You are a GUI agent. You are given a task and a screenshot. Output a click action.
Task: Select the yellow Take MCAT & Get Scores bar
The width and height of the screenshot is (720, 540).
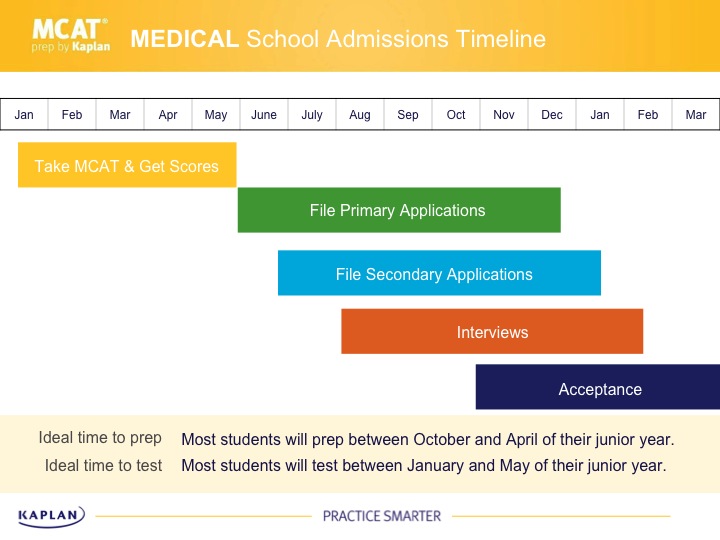pos(127,165)
